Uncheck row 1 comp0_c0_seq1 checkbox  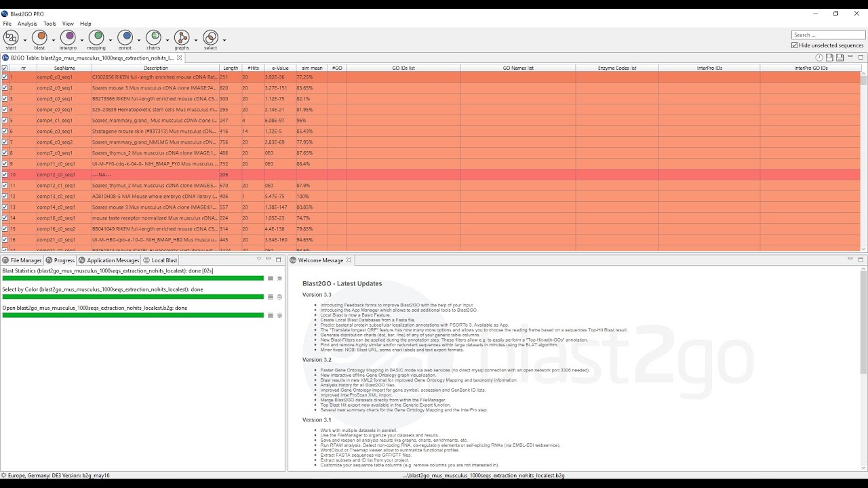coord(5,77)
